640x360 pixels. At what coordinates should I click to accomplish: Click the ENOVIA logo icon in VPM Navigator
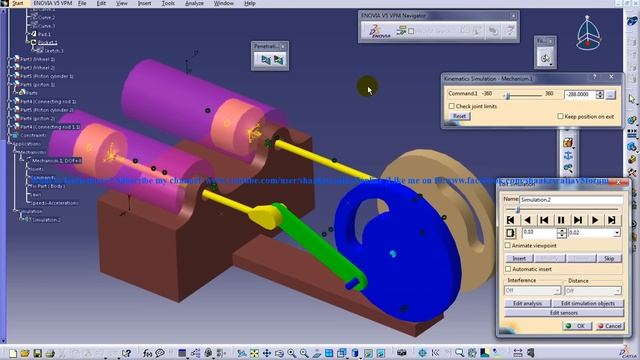coord(380,31)
